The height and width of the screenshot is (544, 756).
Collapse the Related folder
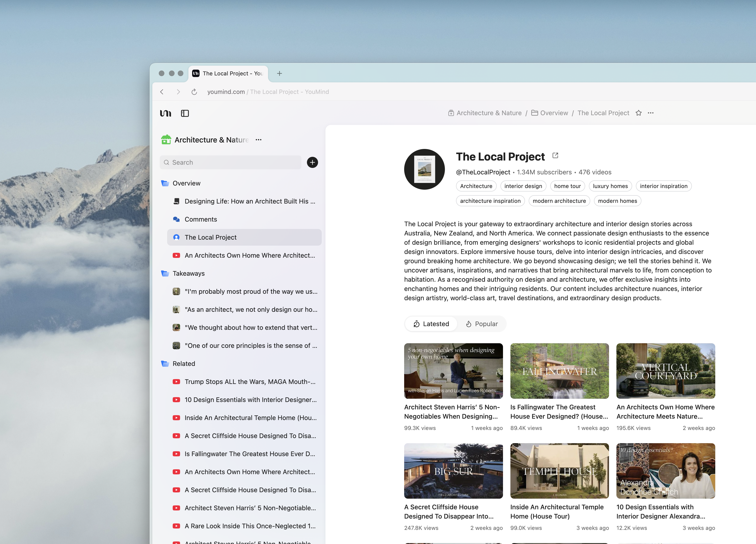[165, 364]
